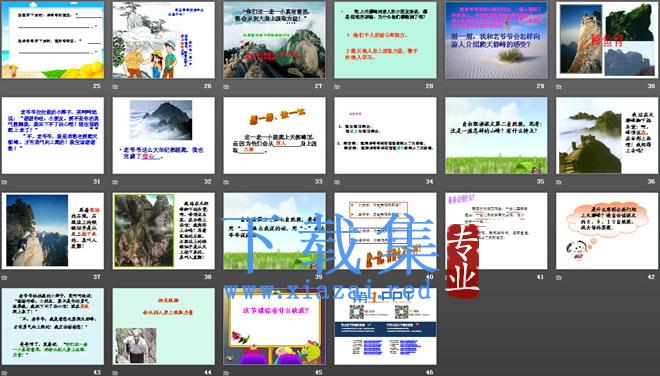
Task: Click the animation star icon under slide 30
Action: click(559, 87)
